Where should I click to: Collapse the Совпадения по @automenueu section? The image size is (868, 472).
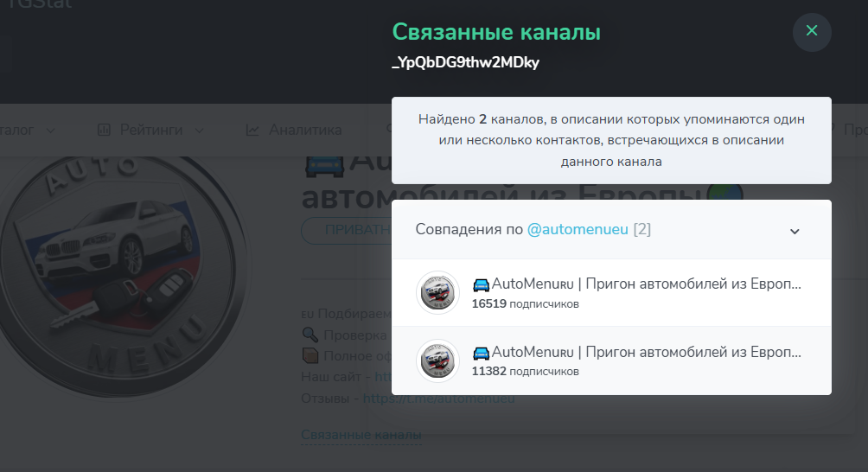[x=795, y=232]
